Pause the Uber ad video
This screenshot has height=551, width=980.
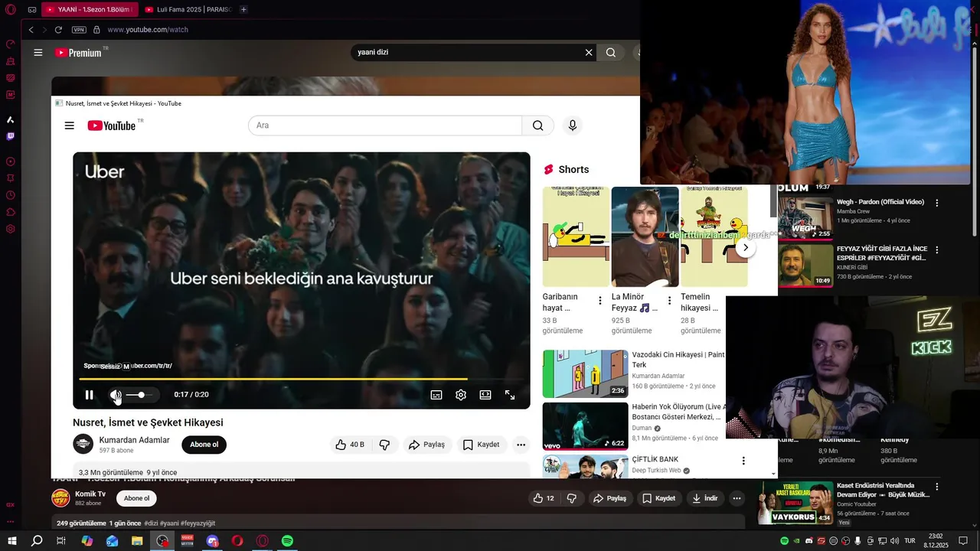coord(89,395)
